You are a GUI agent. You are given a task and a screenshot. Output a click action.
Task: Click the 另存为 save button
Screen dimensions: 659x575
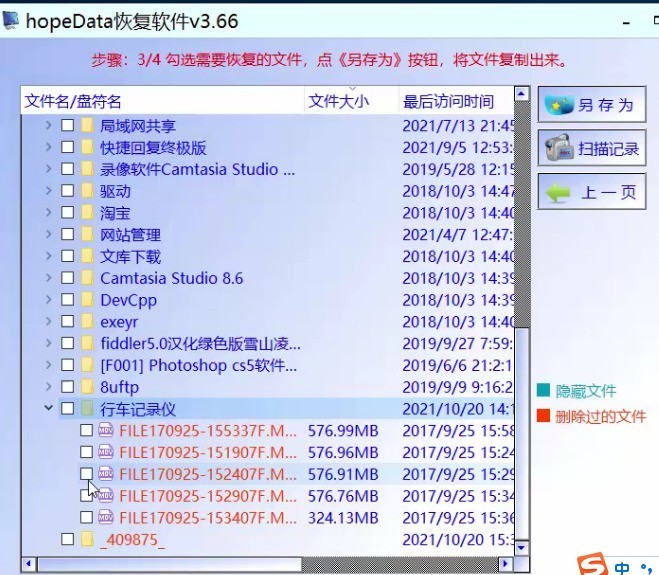tap(592, 105)
